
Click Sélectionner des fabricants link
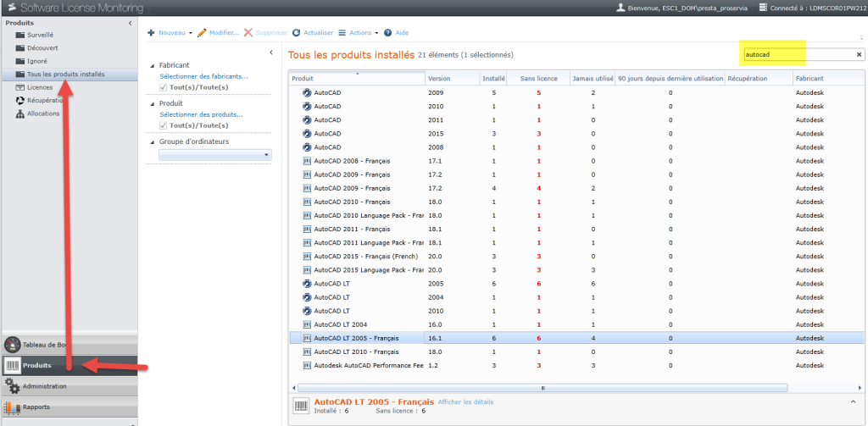(202, 76)
